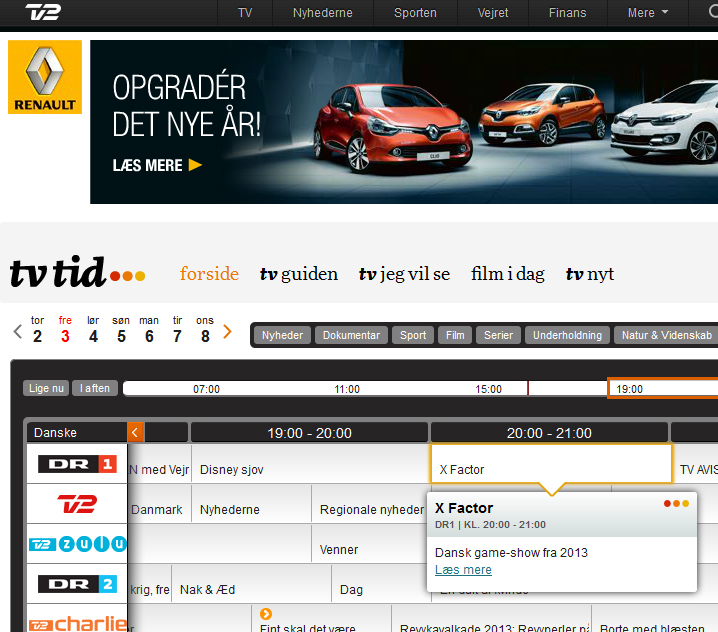Click the 20:00 - 21:00 column header
Viewport: 718px width, 632px height.
[549, 433]
